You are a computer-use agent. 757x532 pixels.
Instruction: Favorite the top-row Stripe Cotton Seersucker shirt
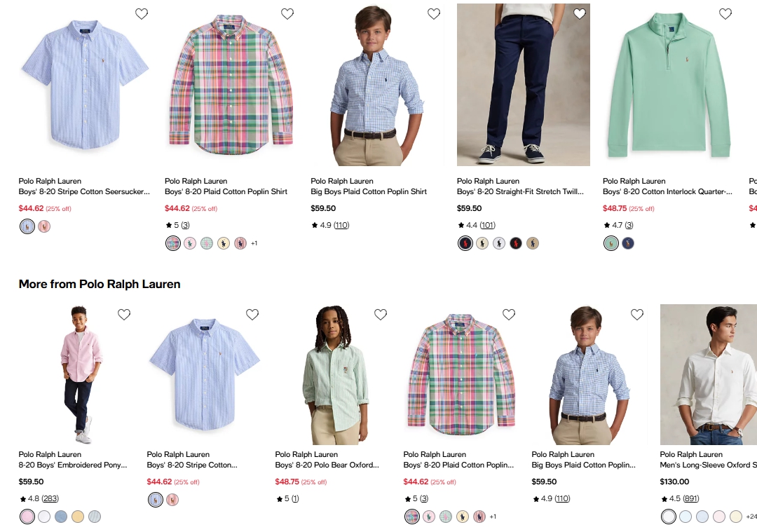[142, 13]
